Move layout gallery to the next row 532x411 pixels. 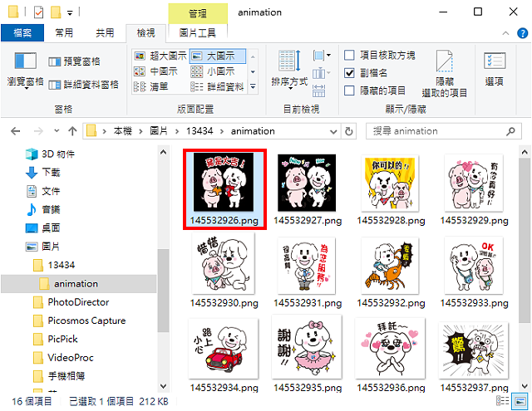[253, 72]
